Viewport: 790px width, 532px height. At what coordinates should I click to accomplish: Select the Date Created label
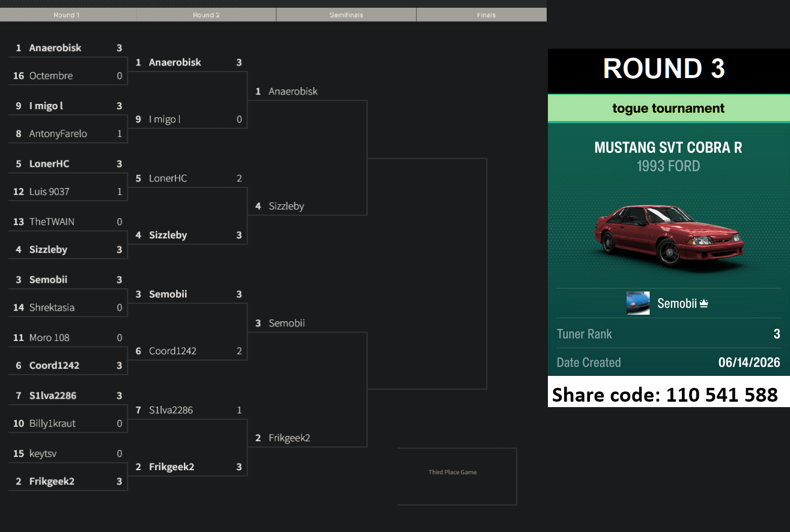[x=589, y=362]
